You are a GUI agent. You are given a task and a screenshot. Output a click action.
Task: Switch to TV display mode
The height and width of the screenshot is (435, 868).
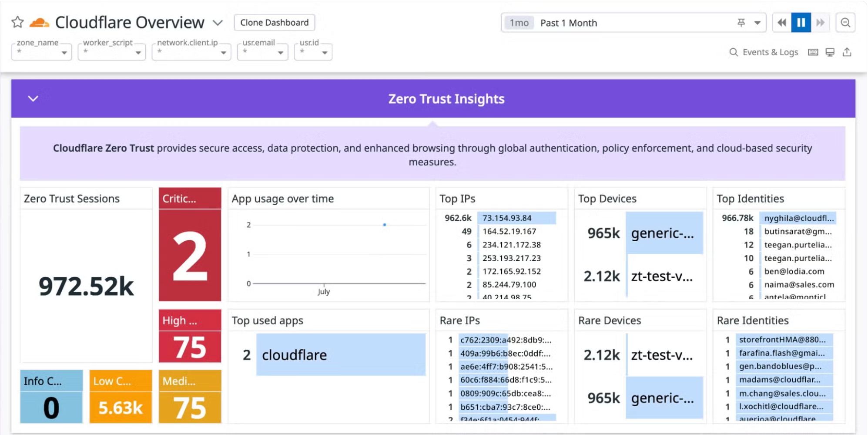point(830,52)
